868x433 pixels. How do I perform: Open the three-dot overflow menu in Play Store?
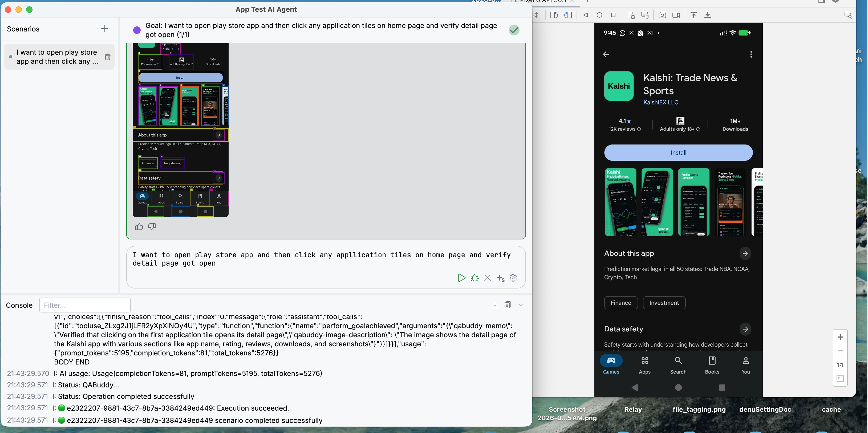751,55
